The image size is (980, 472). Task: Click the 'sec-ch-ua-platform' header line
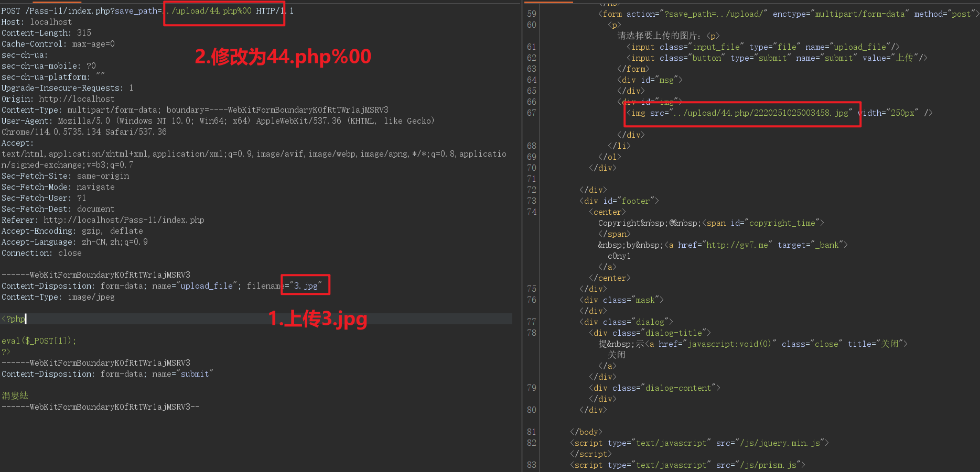pyautogui.click(x=53, y=76)
